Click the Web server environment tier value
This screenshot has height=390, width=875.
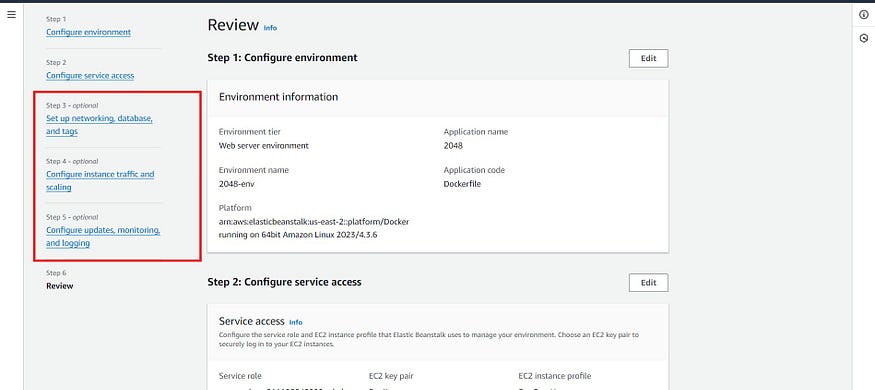tap(263, 146)
